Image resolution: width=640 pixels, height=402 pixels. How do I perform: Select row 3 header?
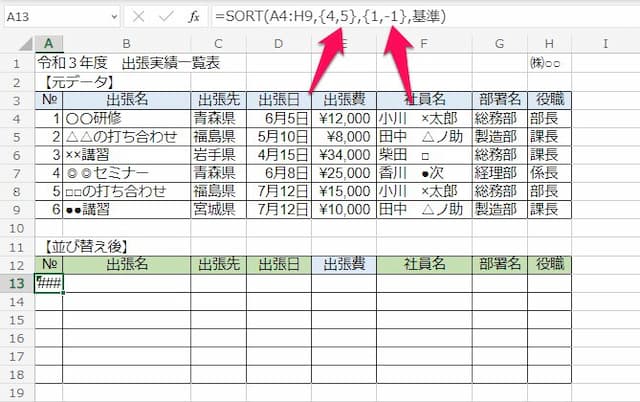(x=17, y=100)
